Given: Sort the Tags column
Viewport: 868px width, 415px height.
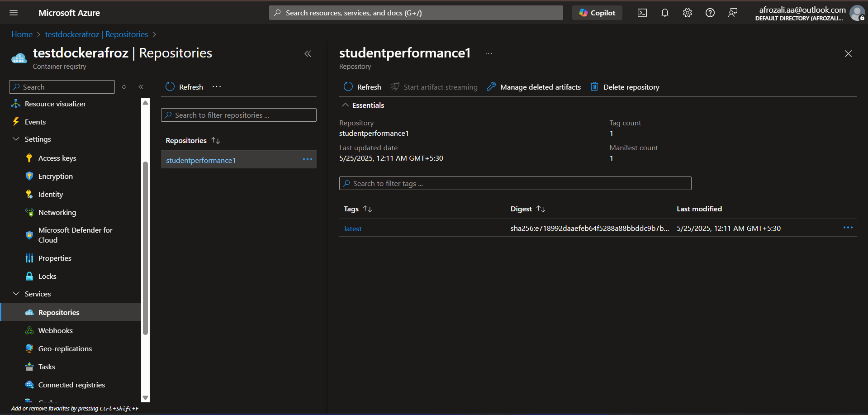Looking at the screenshot, I should [368, 209].
